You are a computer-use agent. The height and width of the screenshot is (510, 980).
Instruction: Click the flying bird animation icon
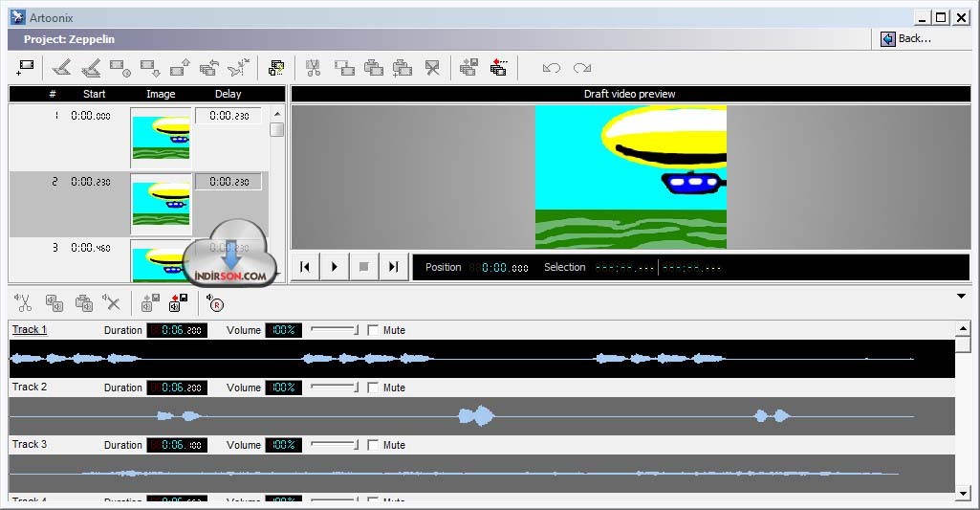pos(238,68)
